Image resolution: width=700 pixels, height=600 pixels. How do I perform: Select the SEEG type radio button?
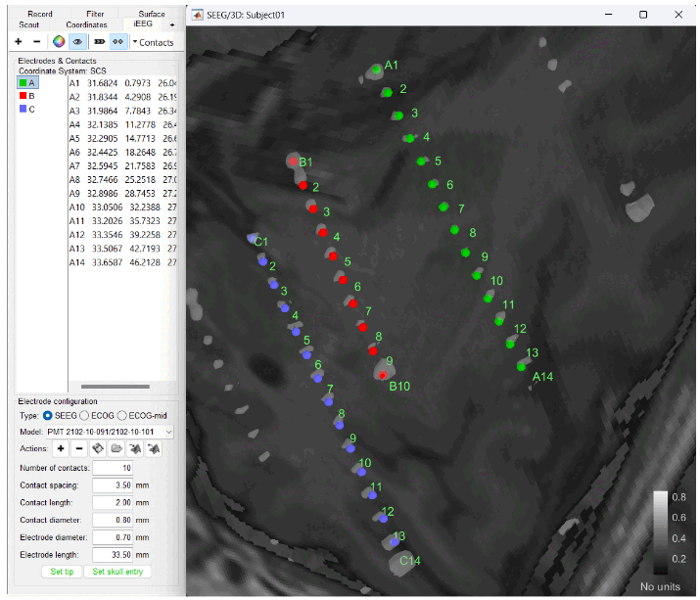[48, 415]
